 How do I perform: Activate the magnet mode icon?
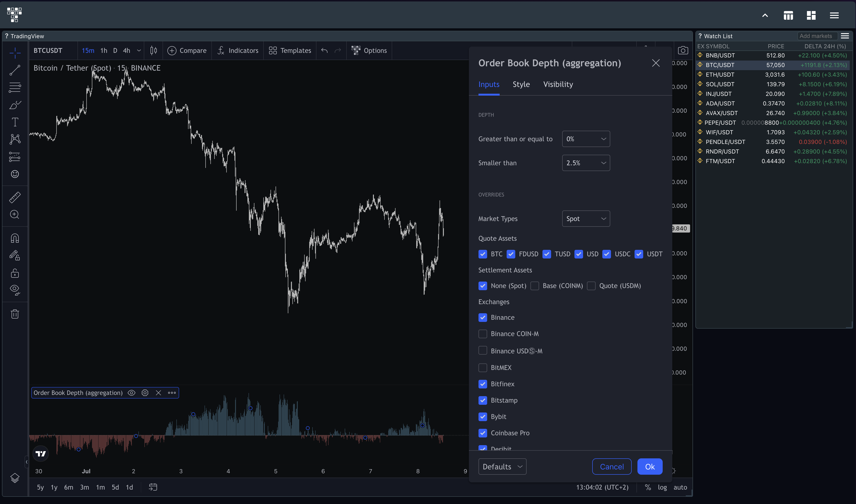point(15,238)
